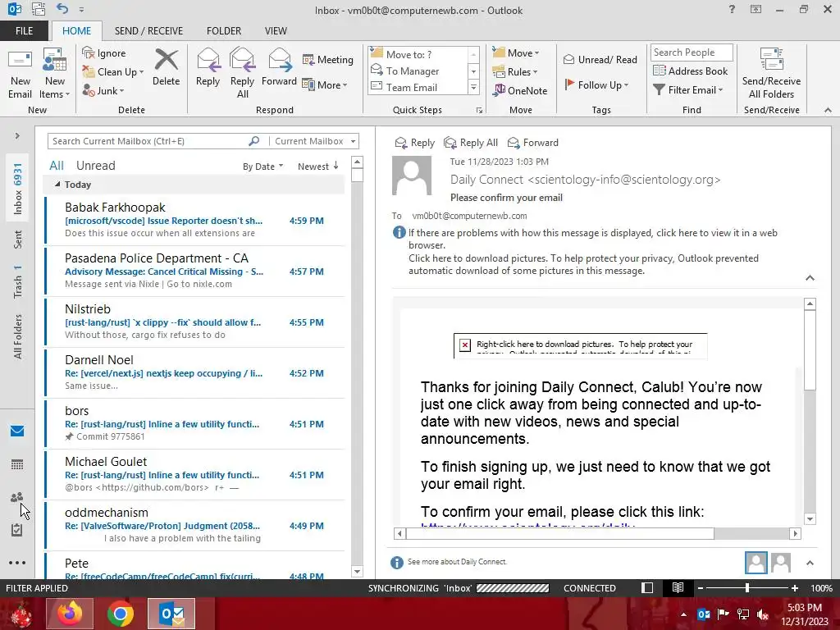Forward the message using ribbon button

(x=279, y=67)
